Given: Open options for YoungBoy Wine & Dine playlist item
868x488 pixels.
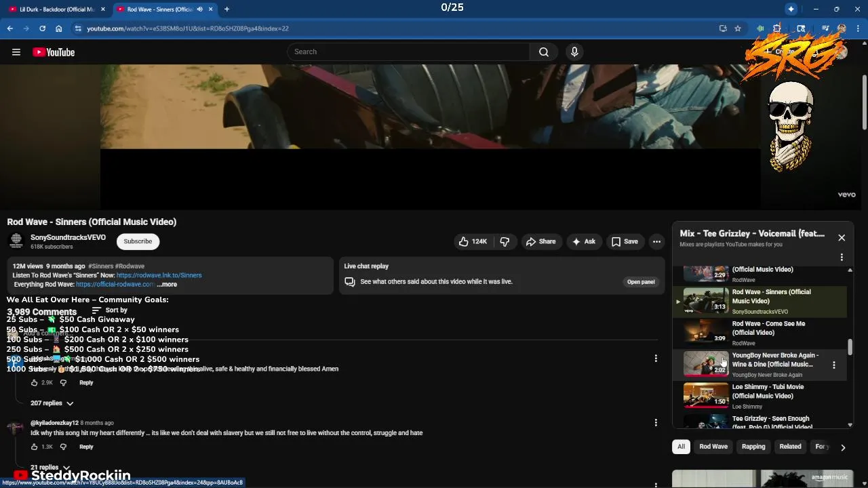Looking at the screenshot, I should (x=834, y=365).
